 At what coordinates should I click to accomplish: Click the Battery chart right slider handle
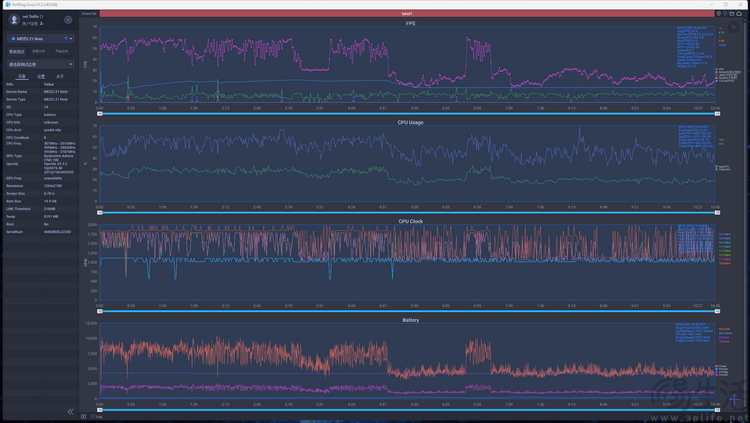[x=717, y=410]
